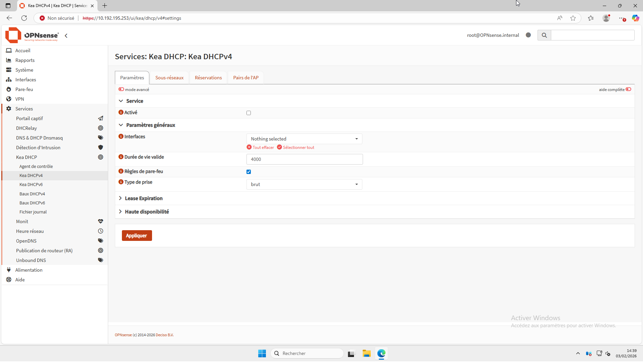
Task: Click the info icon beside Durée de vie valide
Action: tap(121, 157)
